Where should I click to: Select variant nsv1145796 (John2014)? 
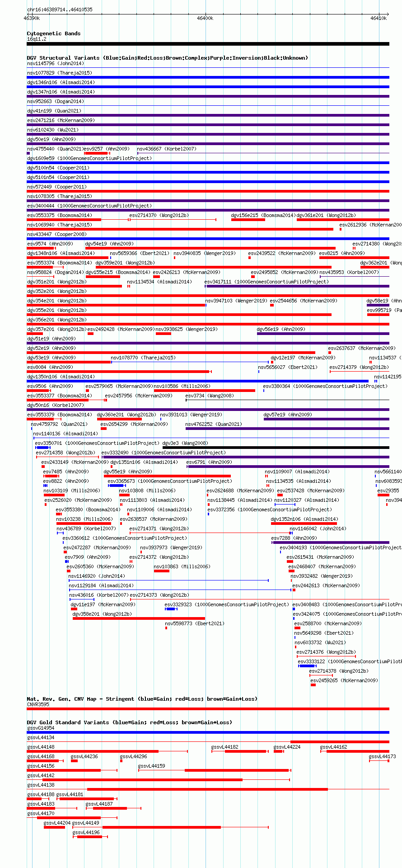[56, 63]
